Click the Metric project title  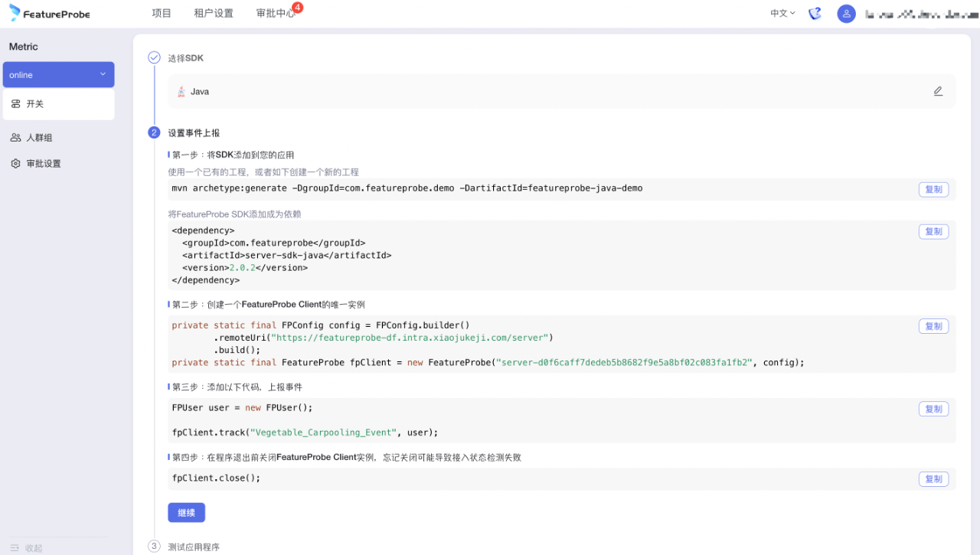[x=23, y=47]
